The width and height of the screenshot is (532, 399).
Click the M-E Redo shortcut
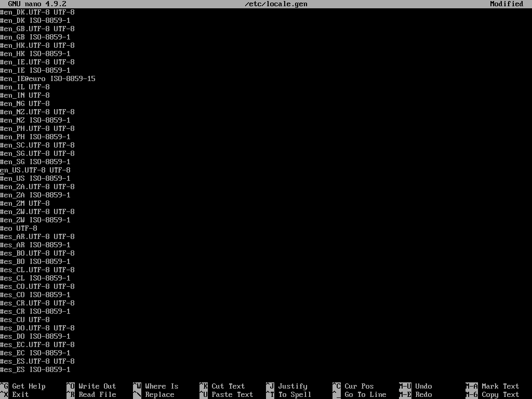(416, 395)
